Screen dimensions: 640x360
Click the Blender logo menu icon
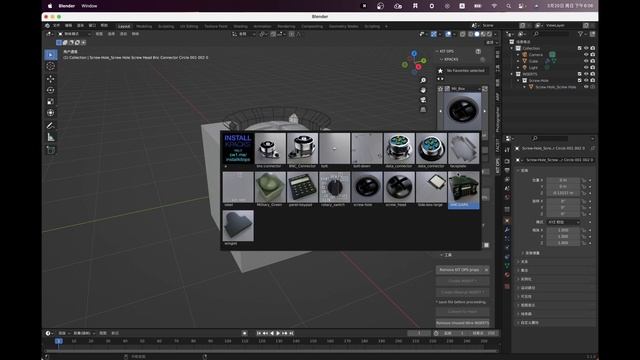(x=47, y=26)
